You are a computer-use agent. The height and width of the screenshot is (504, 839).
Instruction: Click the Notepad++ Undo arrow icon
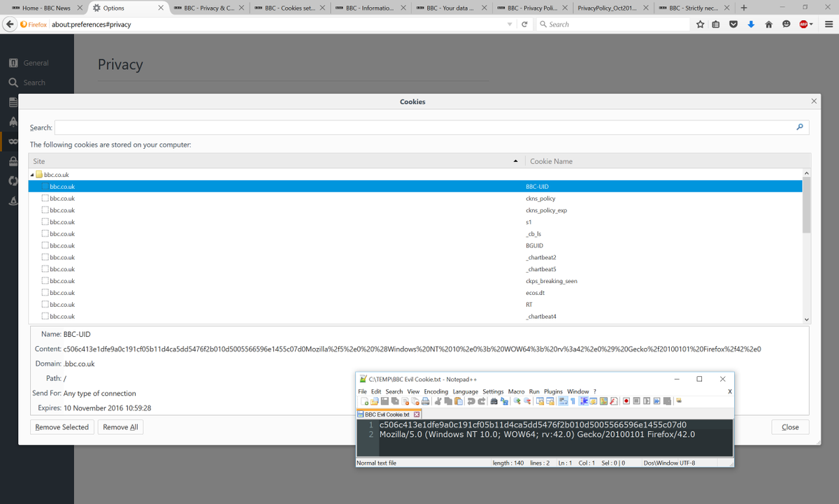[471, 401]
